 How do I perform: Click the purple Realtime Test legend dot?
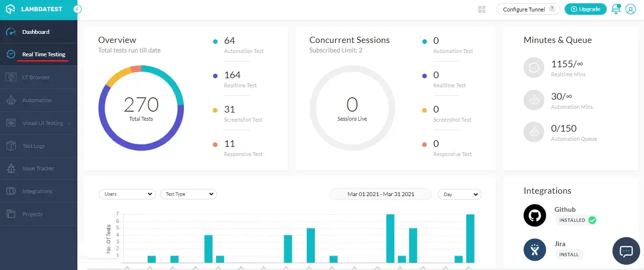(215, 75)
